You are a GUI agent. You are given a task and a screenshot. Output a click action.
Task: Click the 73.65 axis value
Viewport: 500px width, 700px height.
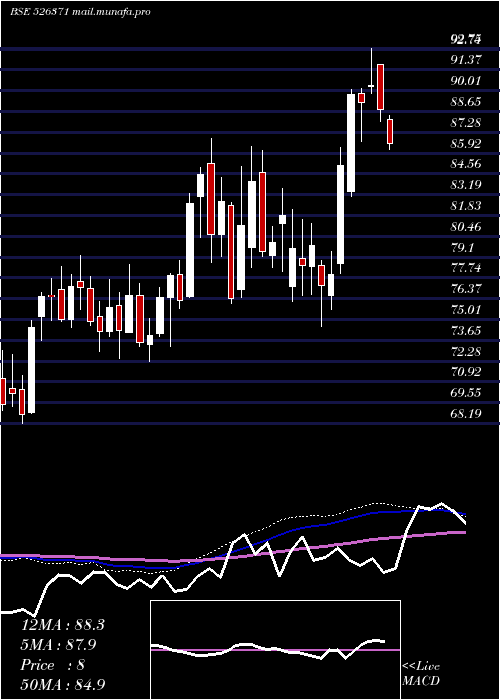pyautogui.click(x=466, y=330)
